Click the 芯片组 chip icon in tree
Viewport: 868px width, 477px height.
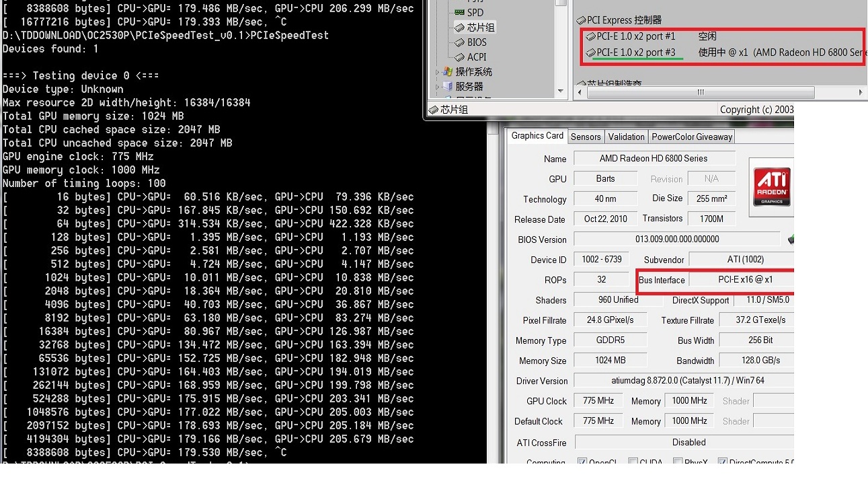(x=459, y=27)
